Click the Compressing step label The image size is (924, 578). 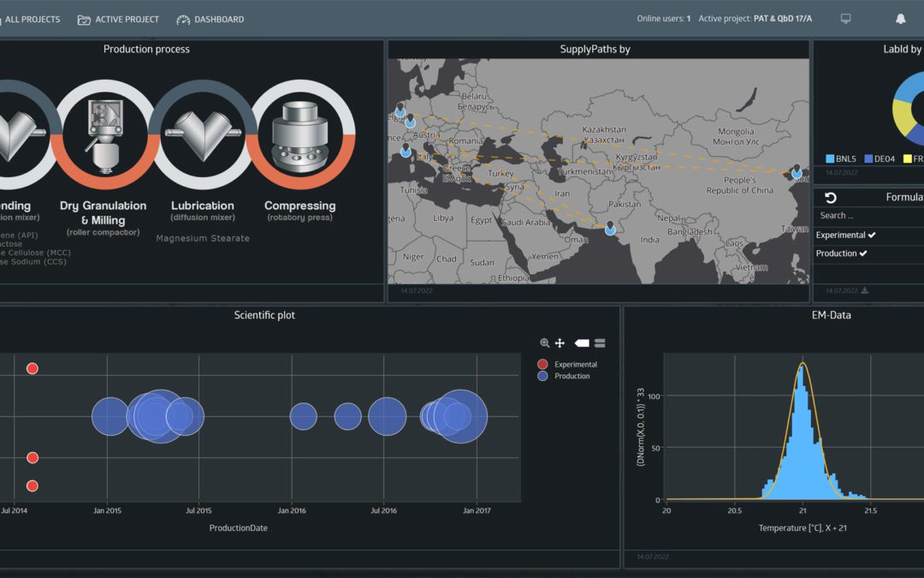pos(300,206)
